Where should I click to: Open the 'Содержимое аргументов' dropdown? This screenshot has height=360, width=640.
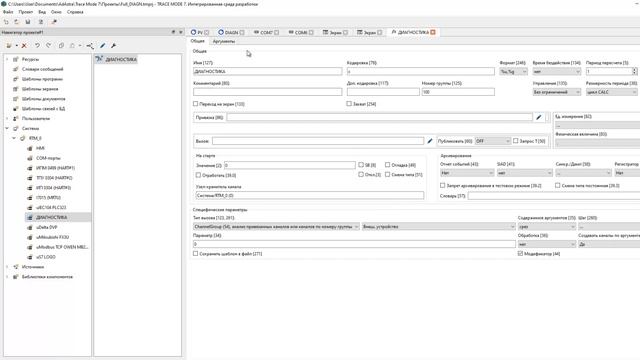coord(547,227)
